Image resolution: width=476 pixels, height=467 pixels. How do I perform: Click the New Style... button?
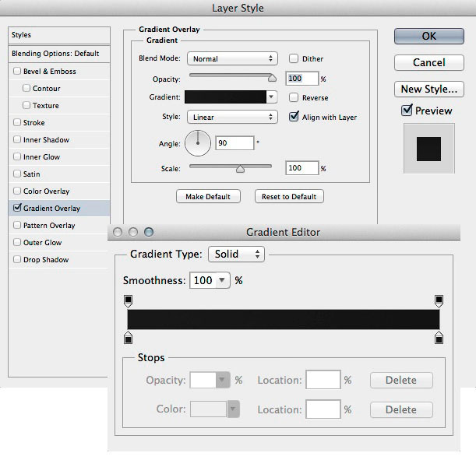click(x=428, y=89)
